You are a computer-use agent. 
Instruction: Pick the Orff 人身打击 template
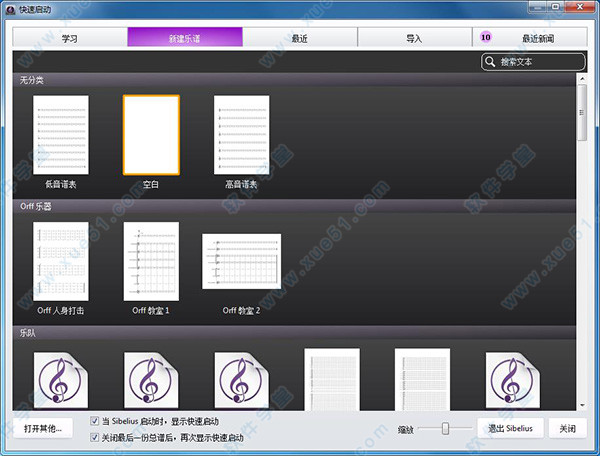(60, 261)
